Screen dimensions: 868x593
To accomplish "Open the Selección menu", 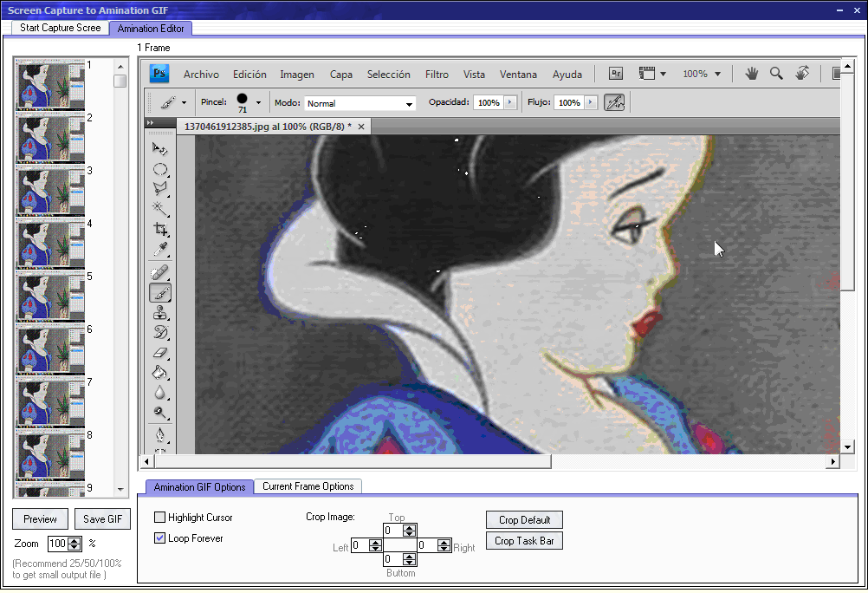I will [389, 75].
